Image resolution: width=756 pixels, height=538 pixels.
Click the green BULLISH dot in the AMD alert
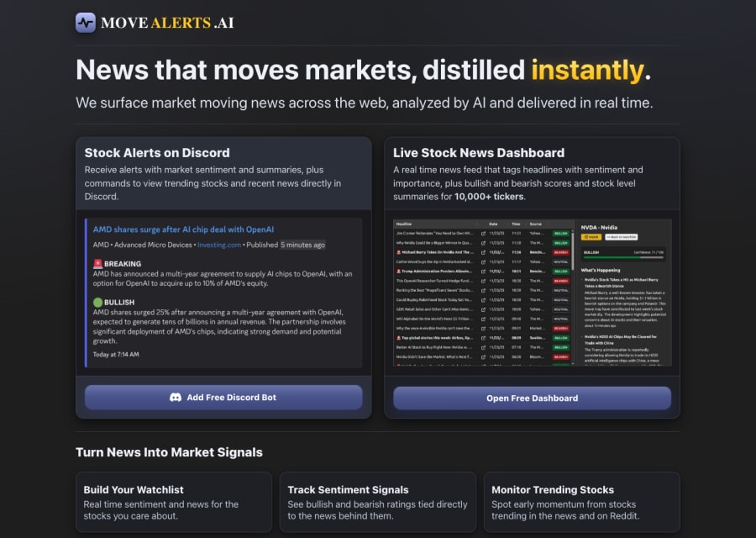97,302
